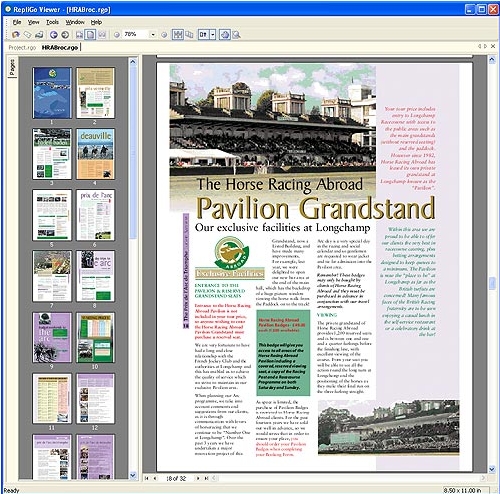Screen dimensions: 500x494
Task: Click the document vertical scrollbar thumb
Action: pos(492,283)
